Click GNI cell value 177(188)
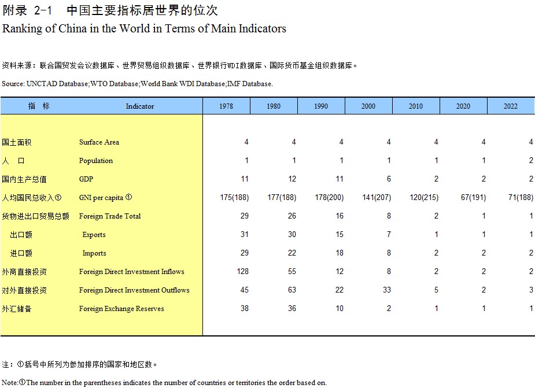 pyautogui.click(x=282, y=198)
